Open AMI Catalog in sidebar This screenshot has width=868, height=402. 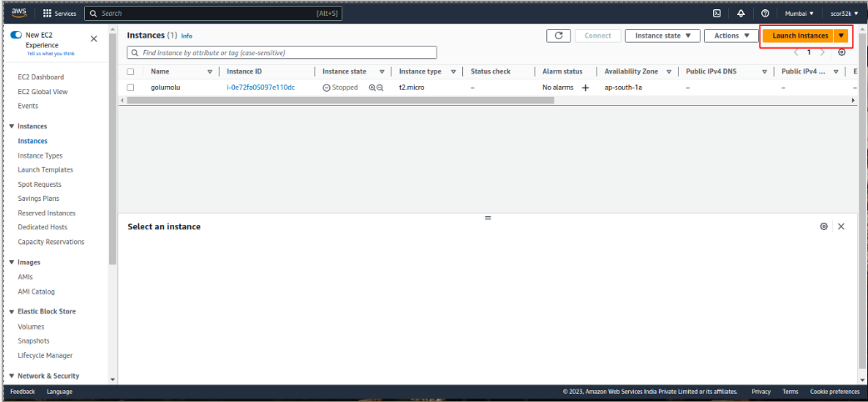click(x=36, y=292)
